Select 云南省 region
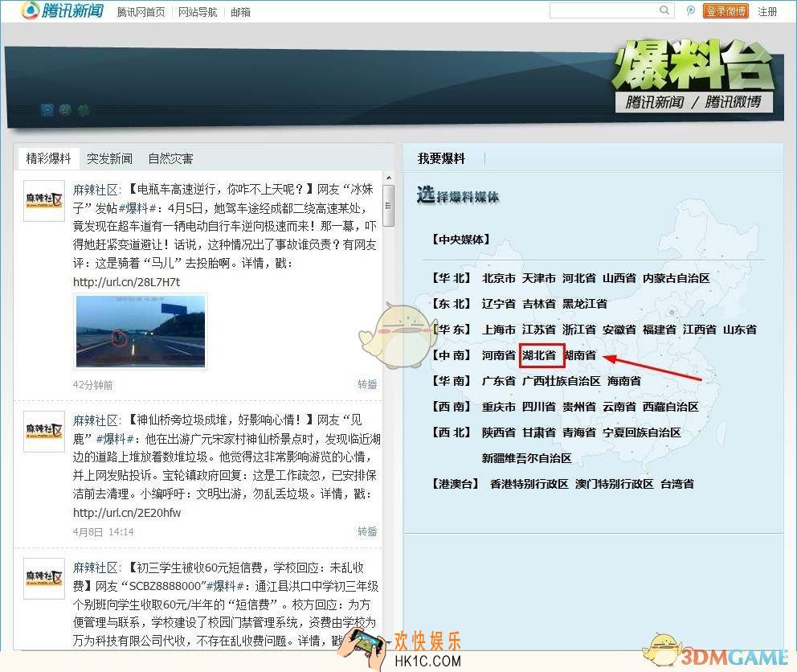Image resolution: width=797 pixels, height=672 pixels. pos(619,407)
